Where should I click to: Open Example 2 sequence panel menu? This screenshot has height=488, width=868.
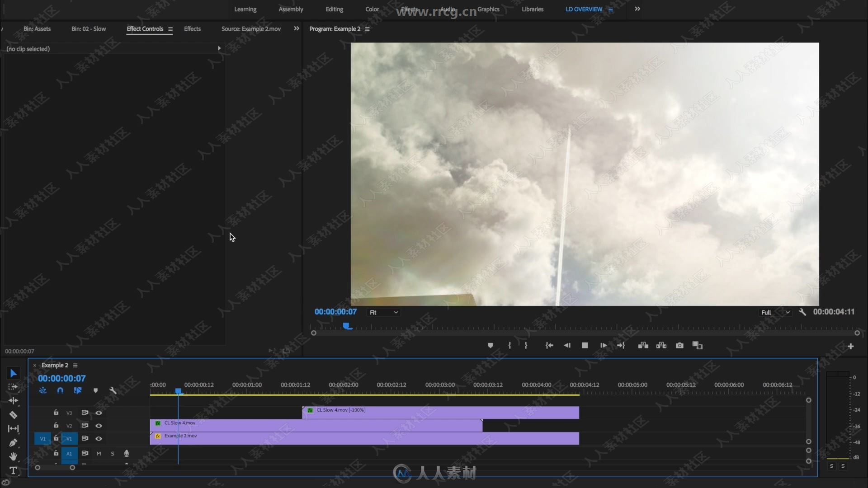coord(75,365)
